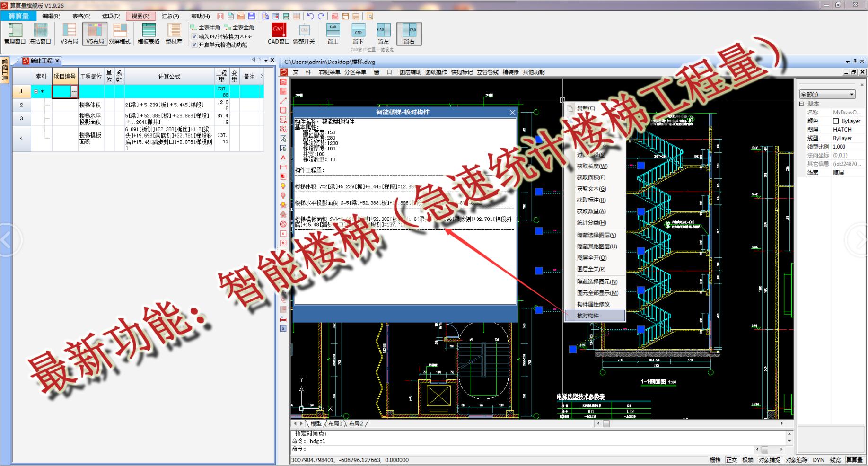Select the red line tool in CAD sidebar

(x=283, y=101)
